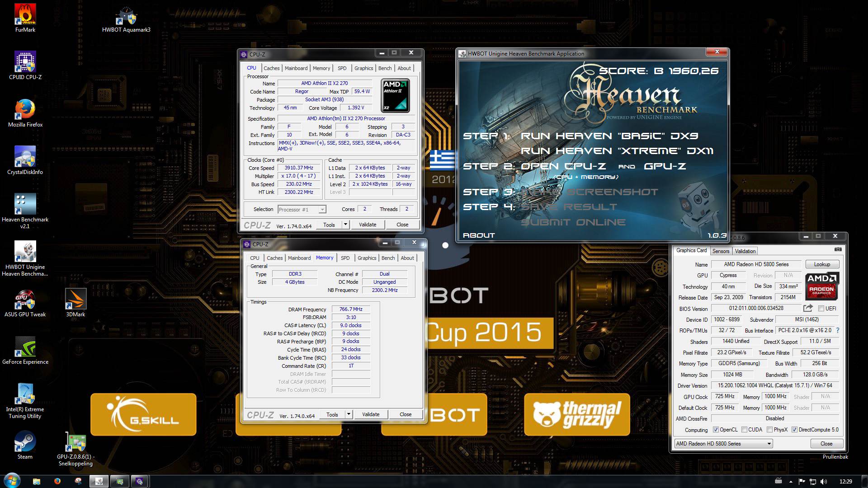Click Close button in Memory CPU-Z window
Screen dimensions: 868x488
click(406, 414)
